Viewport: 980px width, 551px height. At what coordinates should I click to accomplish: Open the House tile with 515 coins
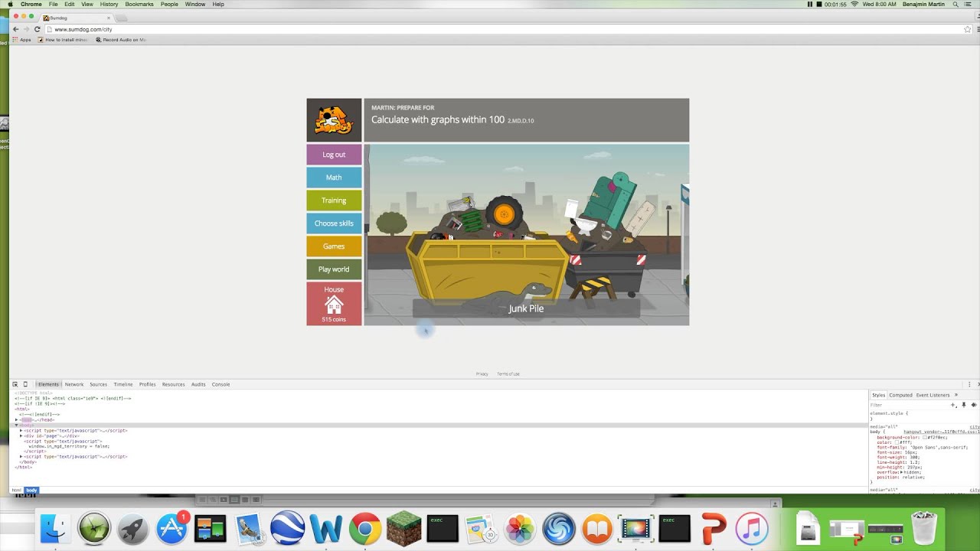334,304
